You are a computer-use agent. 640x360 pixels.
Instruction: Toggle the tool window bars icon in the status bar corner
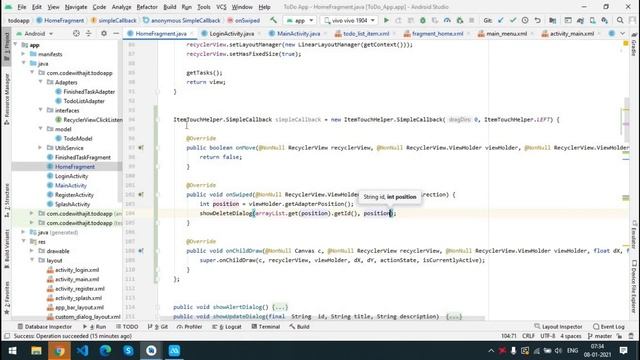tap(7, 336)
